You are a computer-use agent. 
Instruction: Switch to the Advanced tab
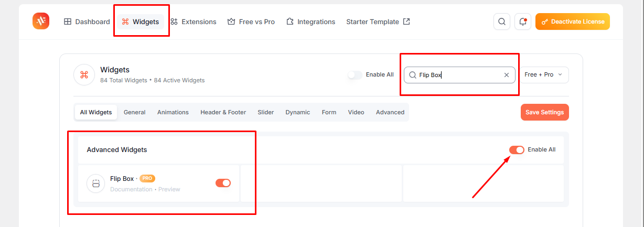(x=390, y=112)
